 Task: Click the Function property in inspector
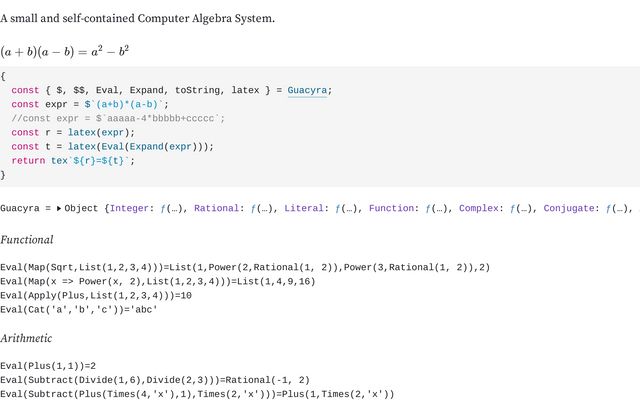391,209
